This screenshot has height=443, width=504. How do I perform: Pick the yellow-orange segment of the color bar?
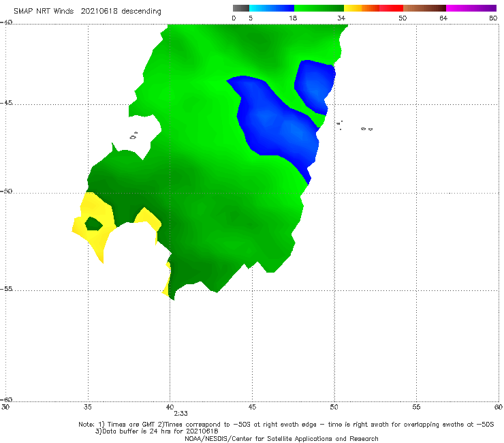pyautogui.click(x=362, y=8)
